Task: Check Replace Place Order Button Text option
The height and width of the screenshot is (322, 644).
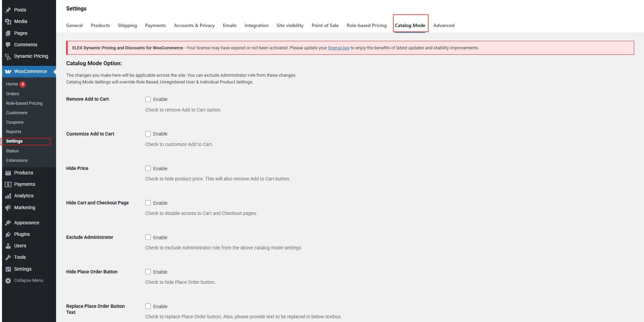Action: (x=148, y=306)
